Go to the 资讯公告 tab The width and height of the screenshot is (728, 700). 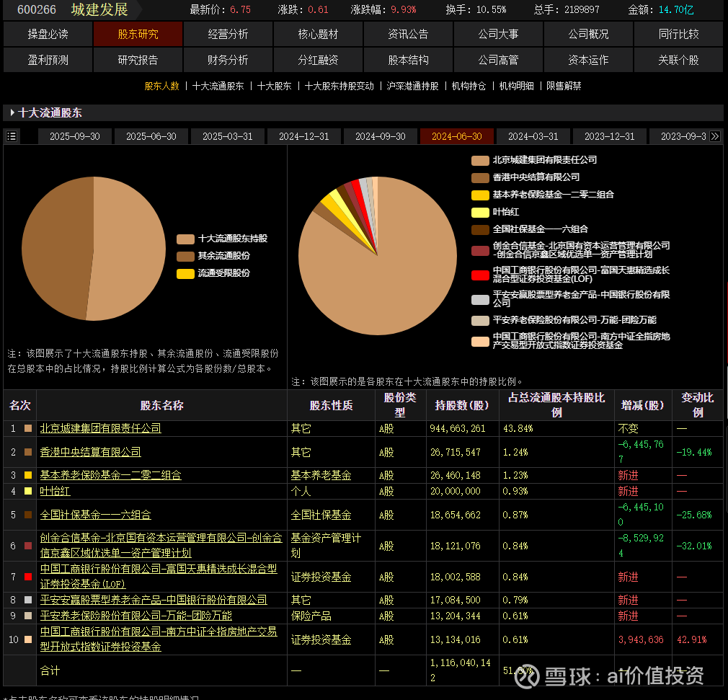408,34
